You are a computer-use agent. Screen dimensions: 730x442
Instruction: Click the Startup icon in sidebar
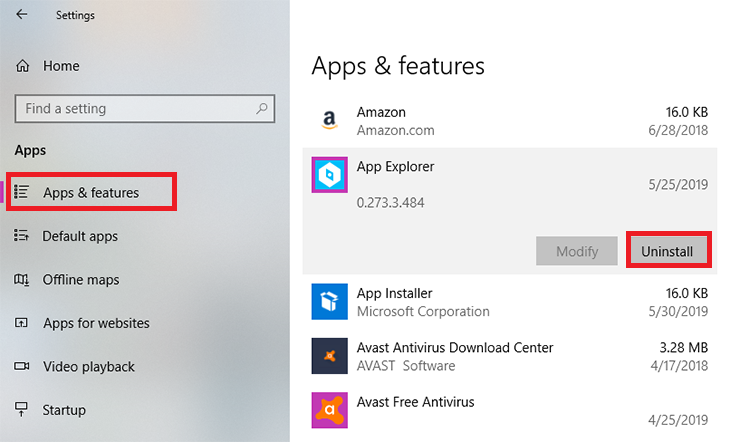click(x=22, y=410)
